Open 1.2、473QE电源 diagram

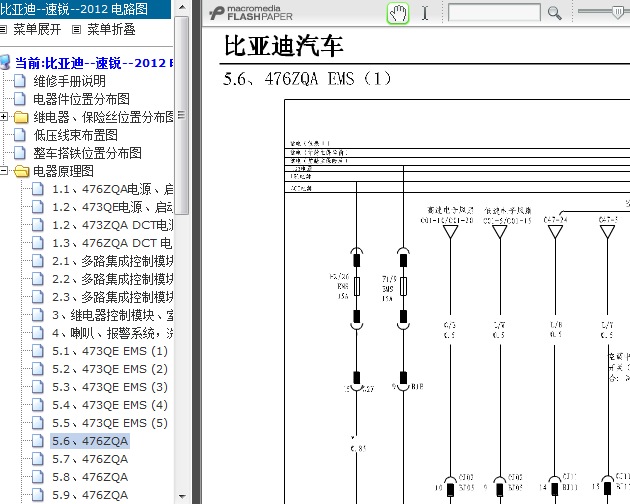(x=112, y=207)
